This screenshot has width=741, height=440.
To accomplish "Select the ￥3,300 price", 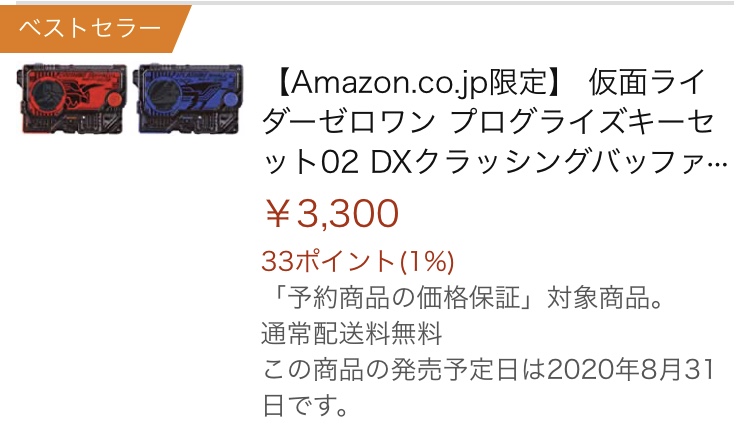I will [331, 214].
